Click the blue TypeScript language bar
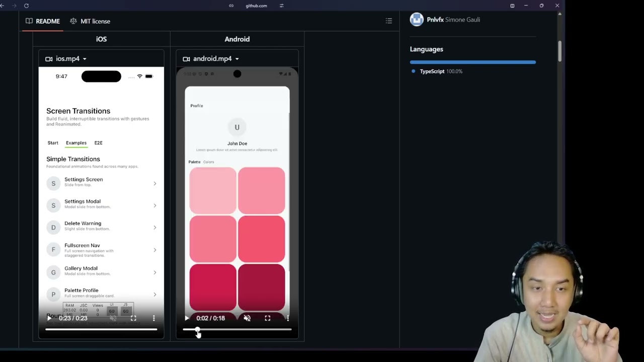Viewport: 644px width, 362px height. tap(473, 62)
